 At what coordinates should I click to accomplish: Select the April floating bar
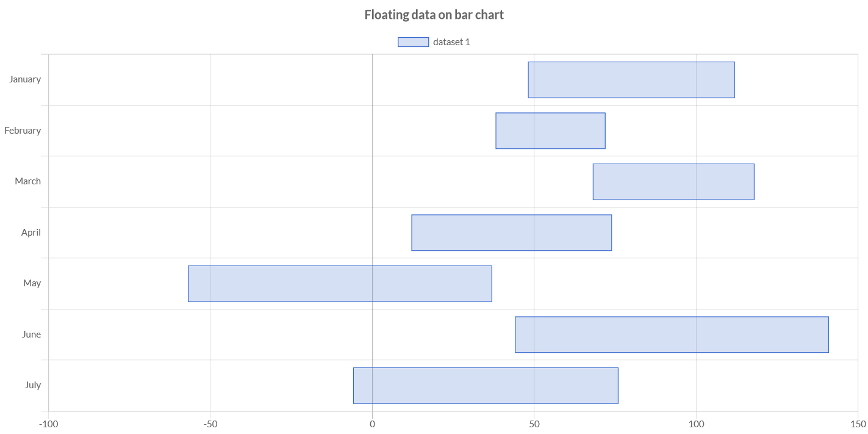point(512,233)
